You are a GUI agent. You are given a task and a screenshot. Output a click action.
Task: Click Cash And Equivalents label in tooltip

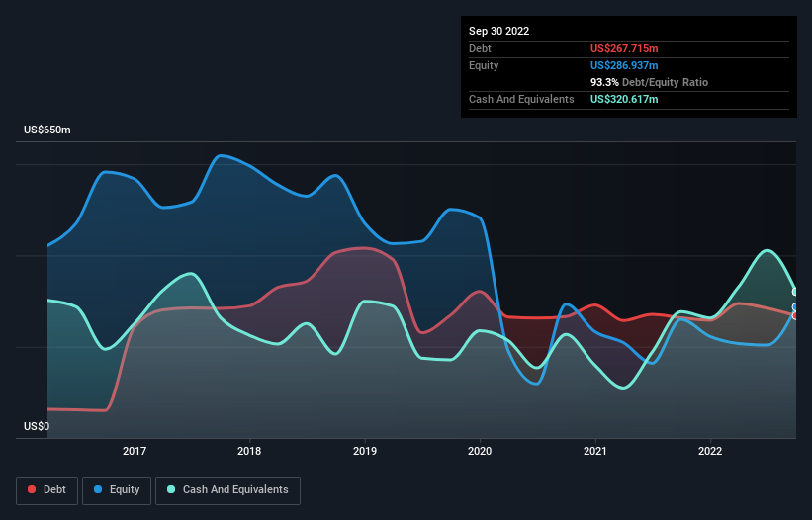521,99
